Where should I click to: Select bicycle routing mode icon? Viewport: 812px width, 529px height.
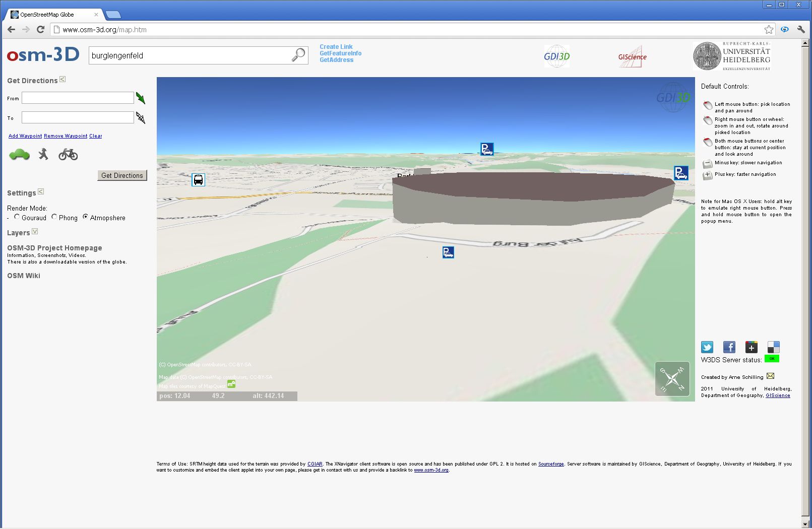tap(68, 154)
